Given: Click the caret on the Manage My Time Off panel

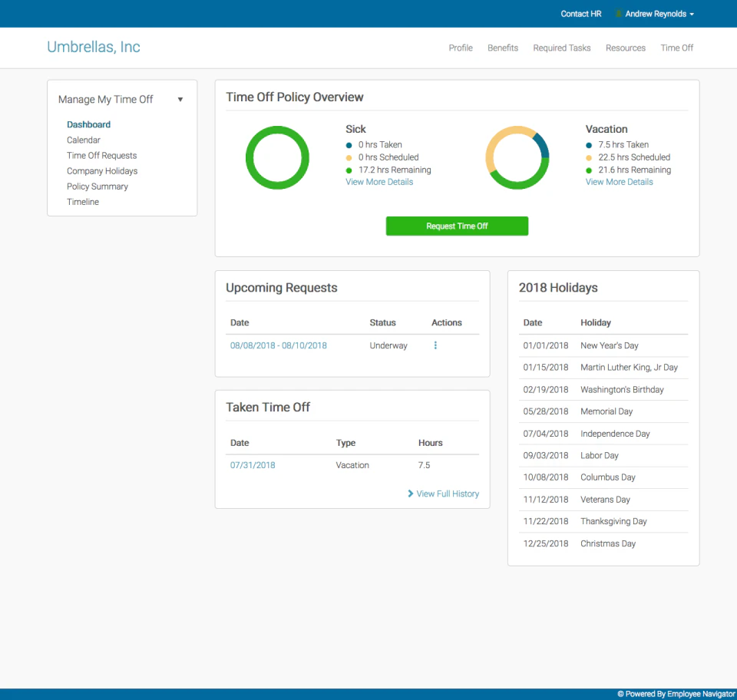Looking at the screenshot, I should pyautogui.click(x=180, y=99).
